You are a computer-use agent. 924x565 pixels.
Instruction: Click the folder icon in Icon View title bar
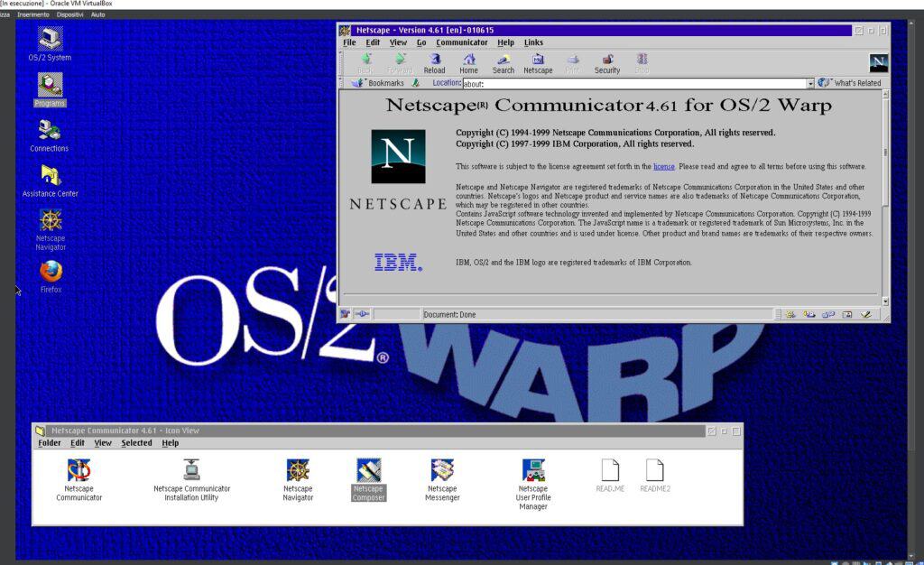click(x=40, y=431)
